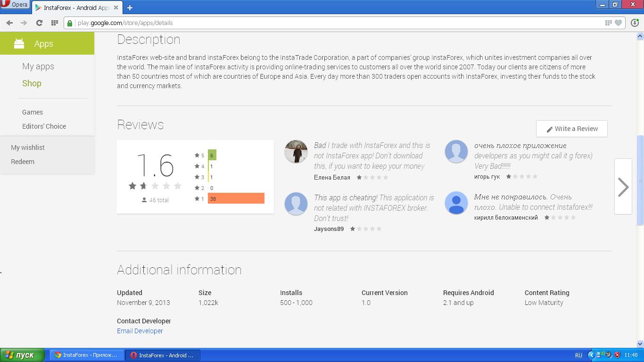Click the page scrollbar up arrow
The width and height of the screenshot is (644, 362).
[640, 36]
